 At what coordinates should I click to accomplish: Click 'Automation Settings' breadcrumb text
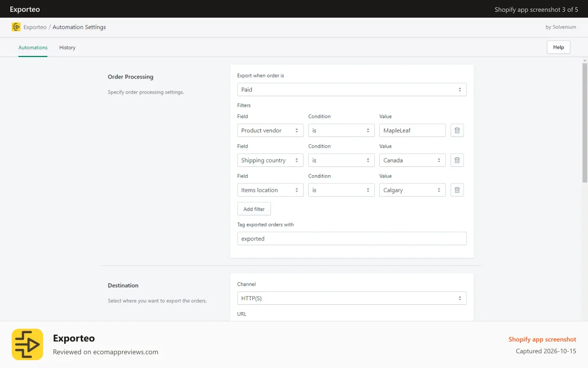coord(79,27)
